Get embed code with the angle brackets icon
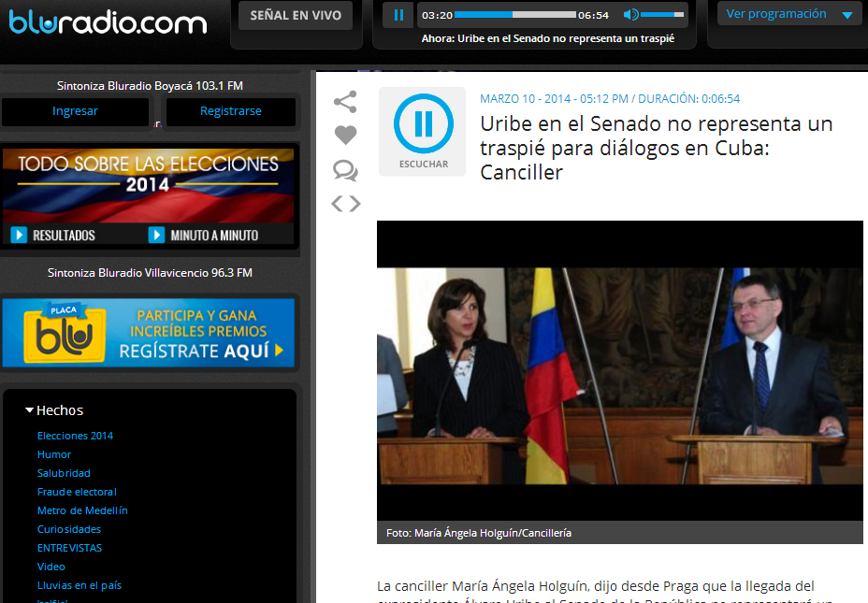The height and width of the screenshot is (603, 868). [346, 204]
